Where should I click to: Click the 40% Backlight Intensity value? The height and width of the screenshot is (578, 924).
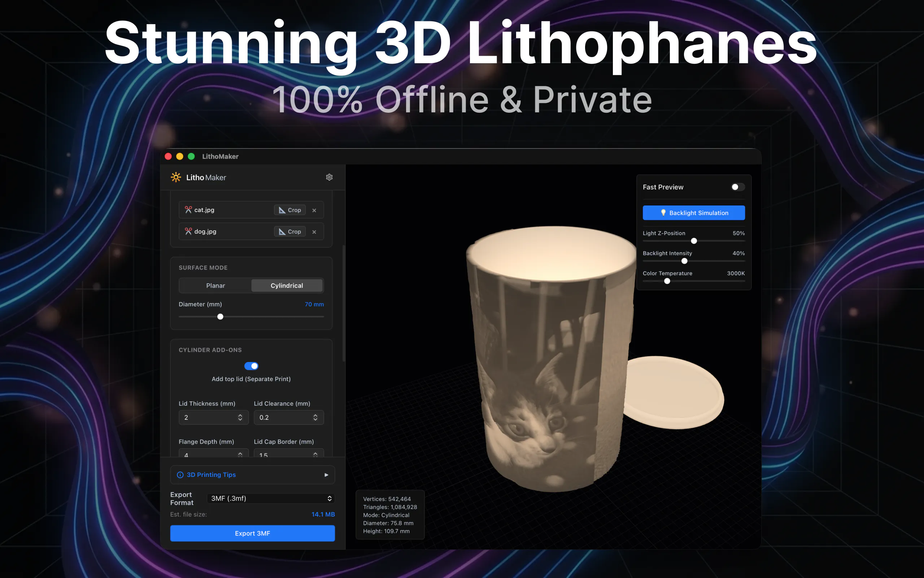738,253
